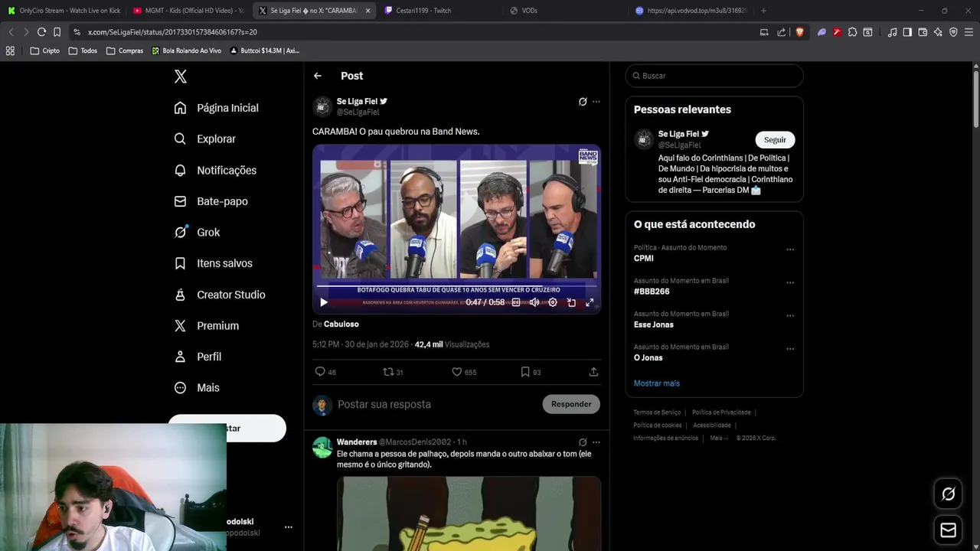Open more options for CPMI trend

click(x=790, y=249)
